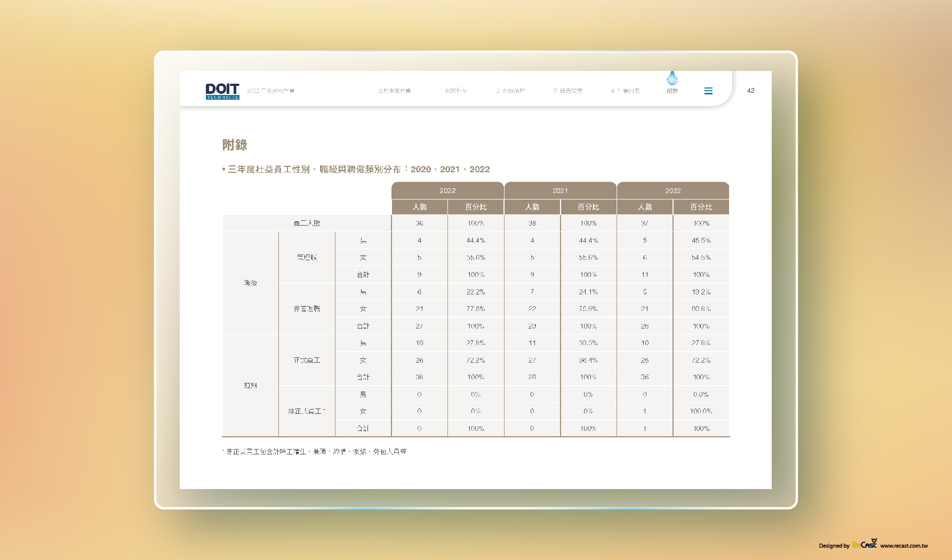Open the 關於本報告書 navigation tab
This screenshot has width=952, height=560.
click(x=394, y=91)
